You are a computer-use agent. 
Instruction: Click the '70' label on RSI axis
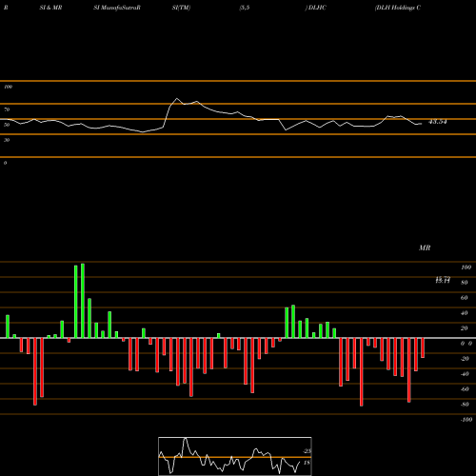pyautogui.click(x=7, y=109)
